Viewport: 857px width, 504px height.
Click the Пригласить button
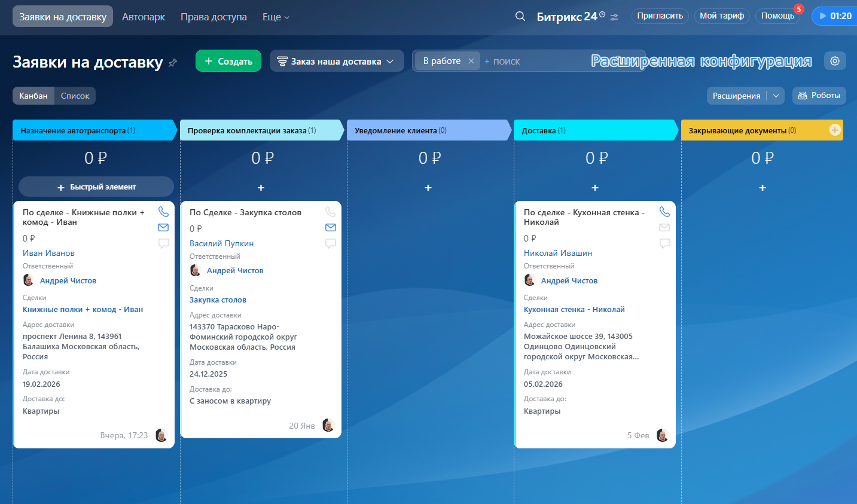pos(660,16)
